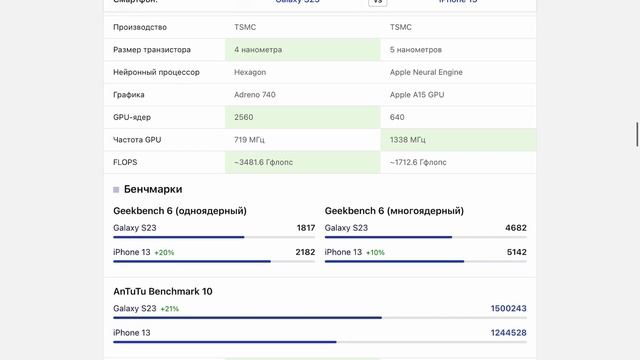The image size is (640, 360).
Task: Select the '5 нанометров' cell
Action: (x=458, y=50)
